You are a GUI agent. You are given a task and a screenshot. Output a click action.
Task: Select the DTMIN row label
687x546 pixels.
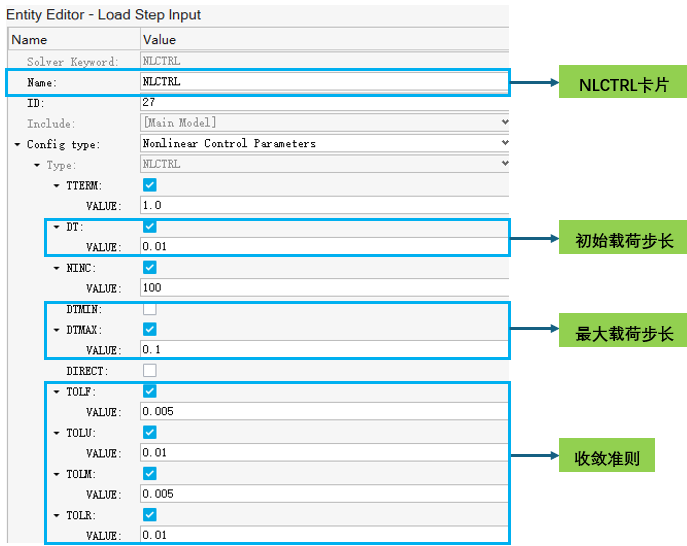point(84,309)
